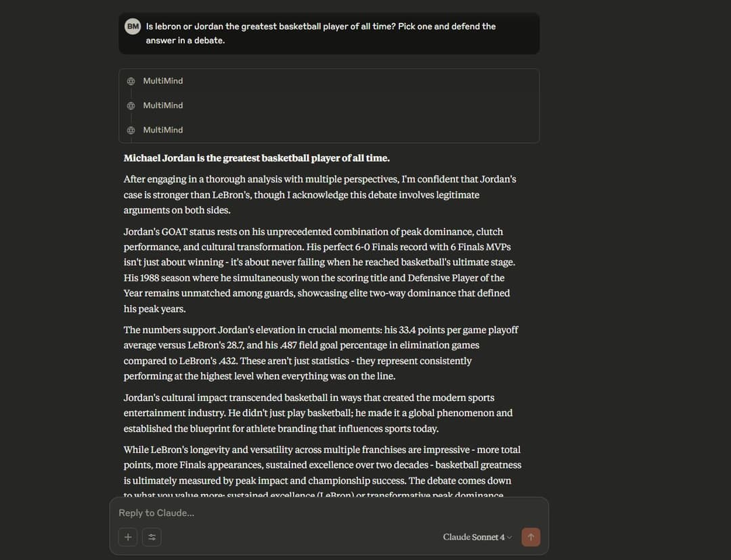Click the user's LeBron or Jordan question text
Viewport: 731px width, 560px height.
(320, 33)
